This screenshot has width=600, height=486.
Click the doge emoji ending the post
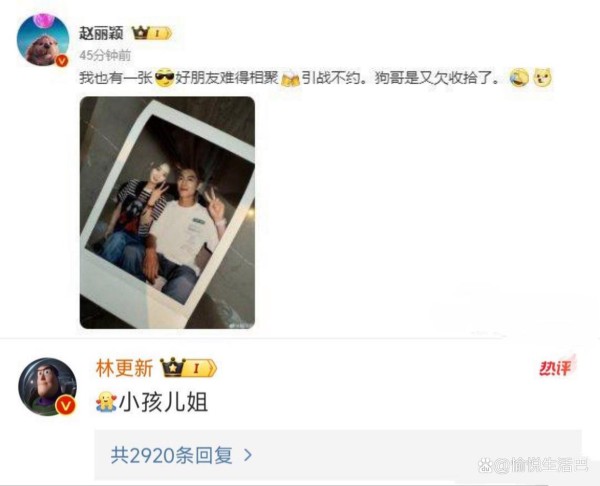[543, 78]
